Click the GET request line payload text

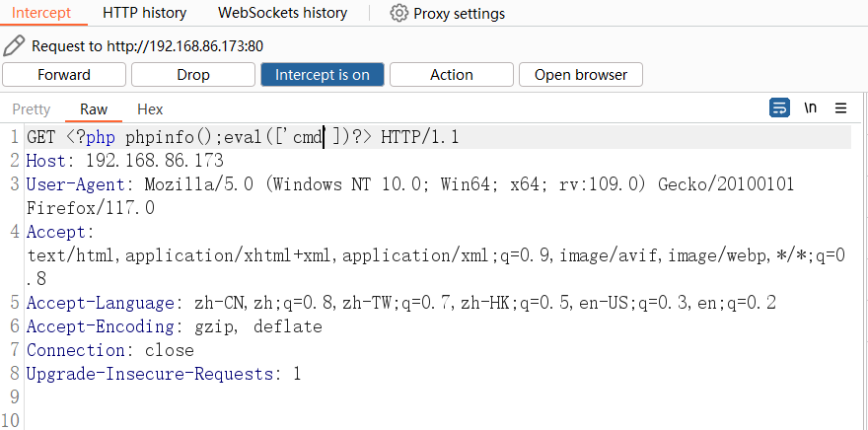point(219,137)
